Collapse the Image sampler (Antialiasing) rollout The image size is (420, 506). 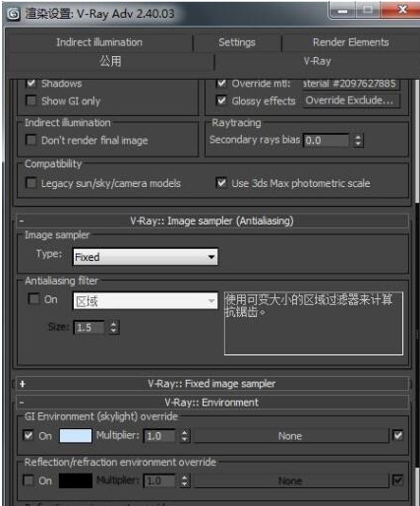pyautogui.click(x=212, y=221)
